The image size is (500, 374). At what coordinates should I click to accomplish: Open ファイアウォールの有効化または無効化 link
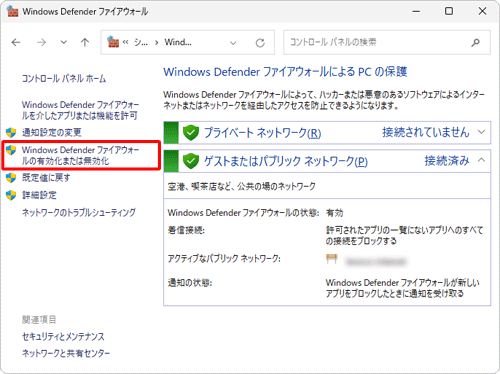point(80,155)
